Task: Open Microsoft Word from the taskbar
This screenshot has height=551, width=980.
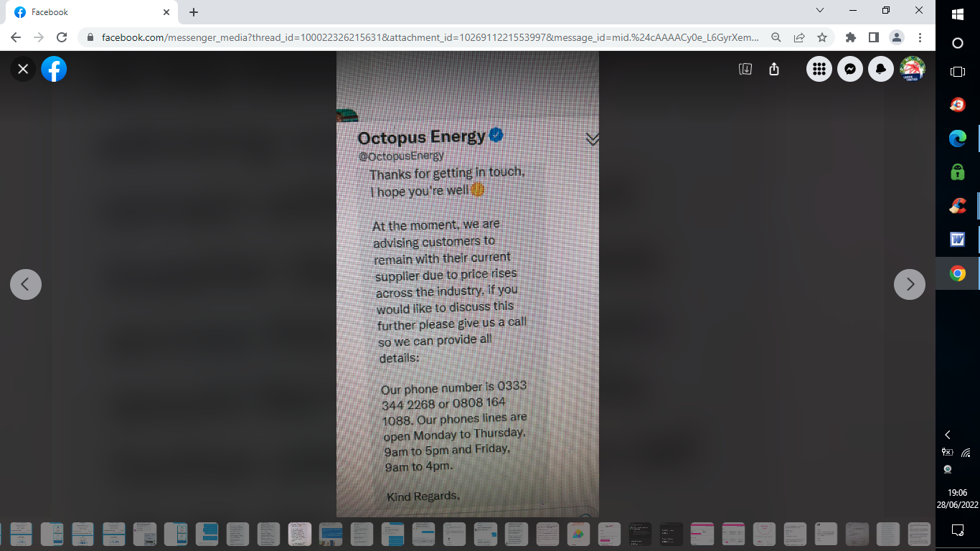Action: point(958,239)
